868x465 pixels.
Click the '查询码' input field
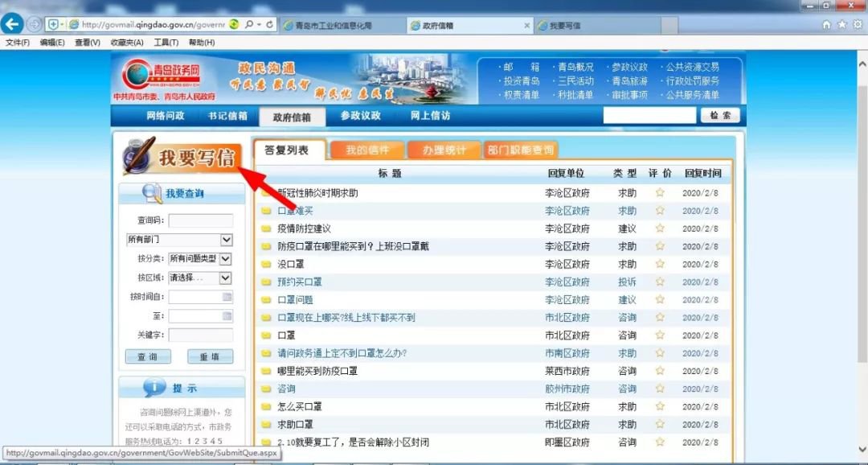200,220
